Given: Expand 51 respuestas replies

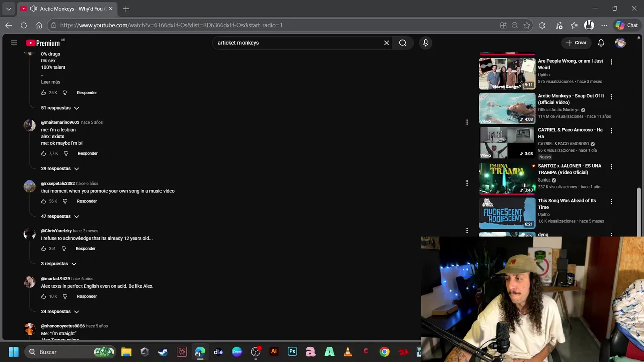Looking at the screenshot, I should click(60, 108).
